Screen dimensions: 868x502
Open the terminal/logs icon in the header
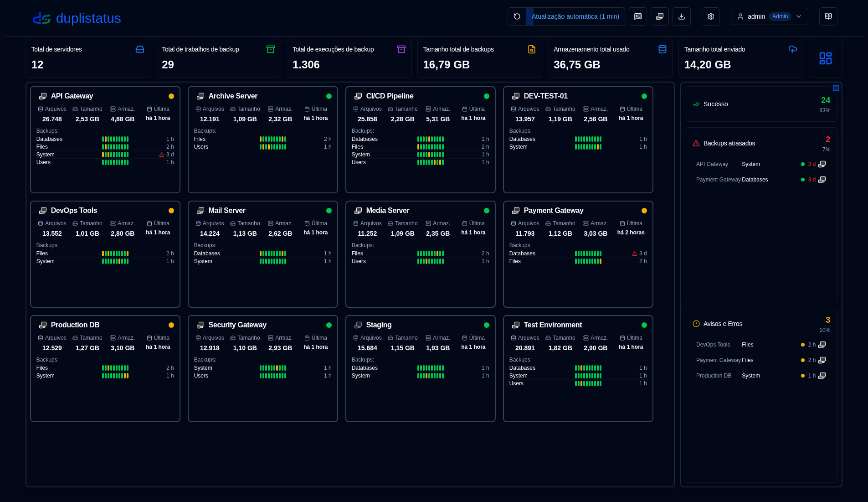tap(638, 16)
